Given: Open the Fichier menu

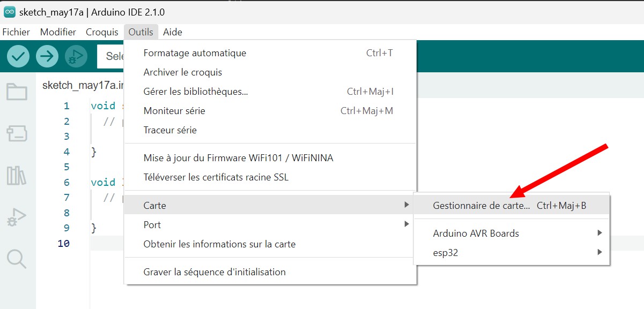Looking at the screenshot, I should point(16,32).
